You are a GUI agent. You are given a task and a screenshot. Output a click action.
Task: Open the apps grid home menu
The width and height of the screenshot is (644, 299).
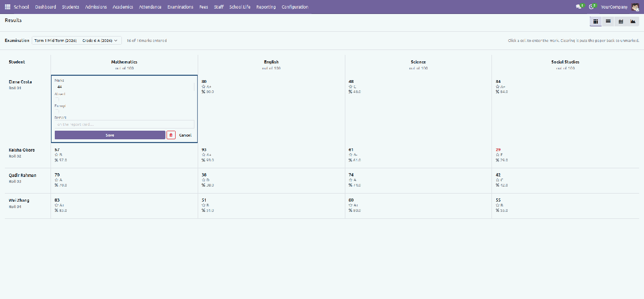(x=8, y=7)
